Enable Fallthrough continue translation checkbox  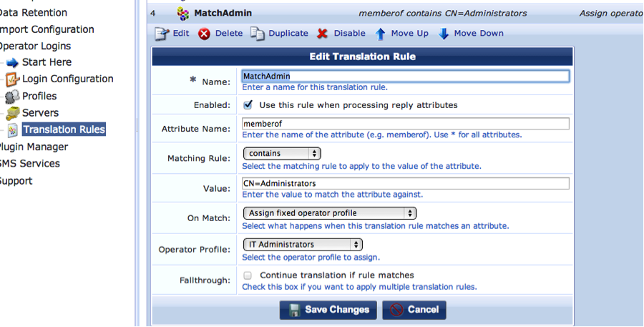248,275
